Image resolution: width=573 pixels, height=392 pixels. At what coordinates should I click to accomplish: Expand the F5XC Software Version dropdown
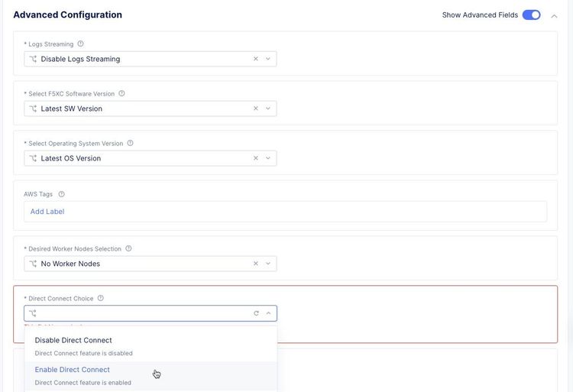[x=268, y=109]
